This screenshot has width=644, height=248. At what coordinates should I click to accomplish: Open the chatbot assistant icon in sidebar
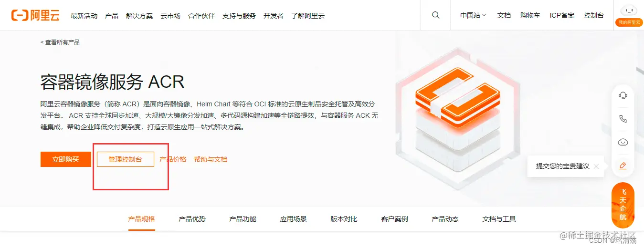pos(623,142)
